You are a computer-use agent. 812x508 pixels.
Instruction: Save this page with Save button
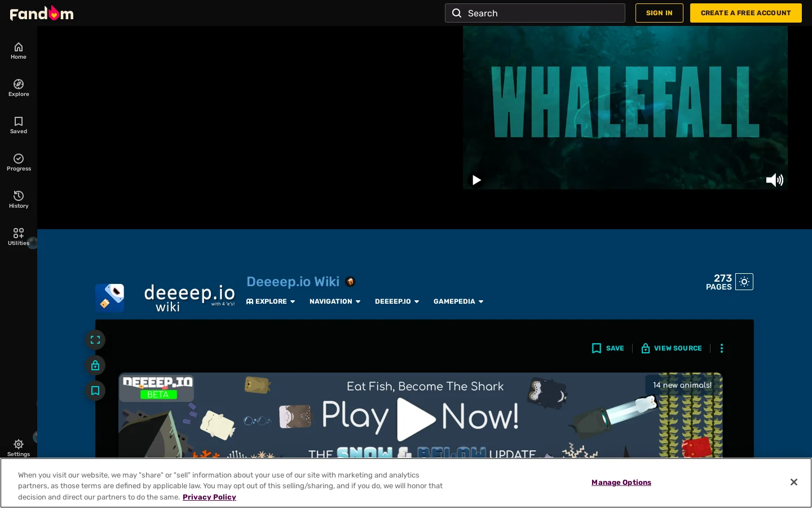[608, 348]
